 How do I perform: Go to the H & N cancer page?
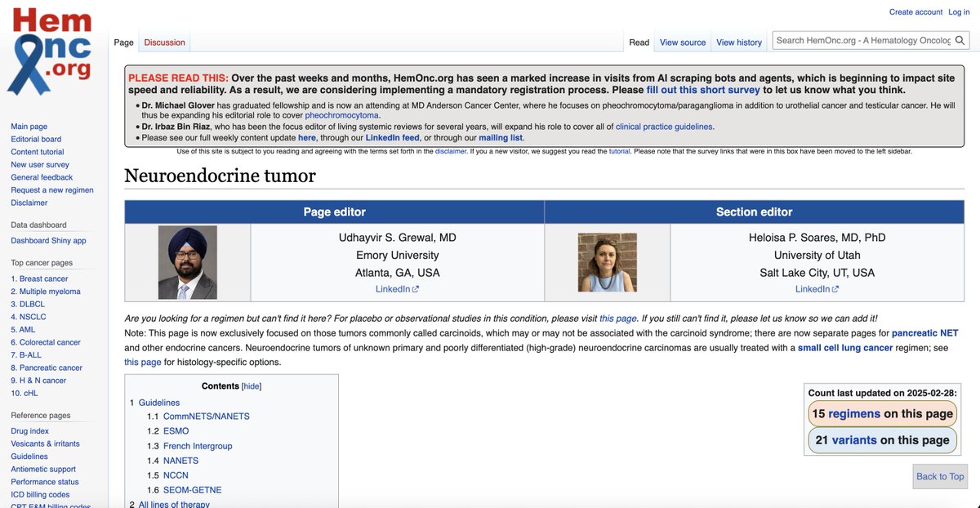click(x=38, y=380)
